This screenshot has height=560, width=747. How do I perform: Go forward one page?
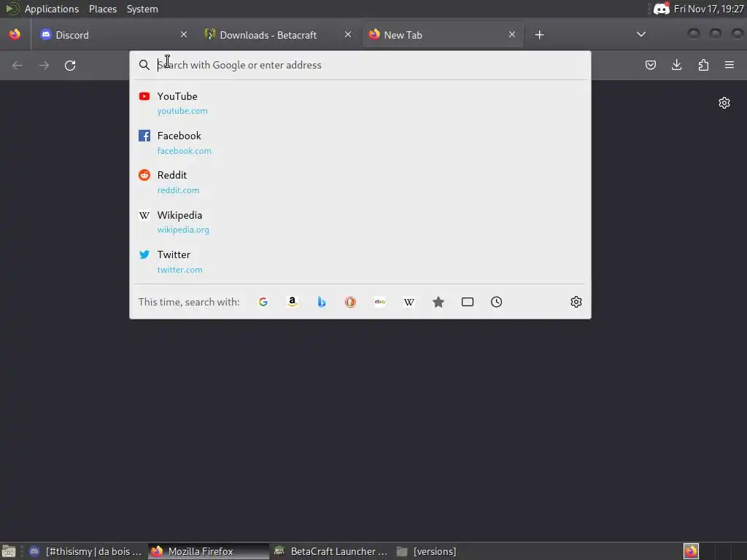pyautogui.click(x=44, y=65)
